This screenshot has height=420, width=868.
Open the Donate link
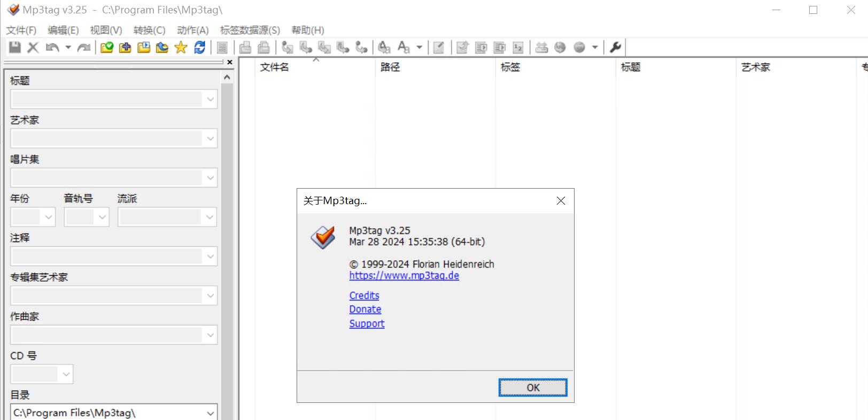click(x=365, y=309)
